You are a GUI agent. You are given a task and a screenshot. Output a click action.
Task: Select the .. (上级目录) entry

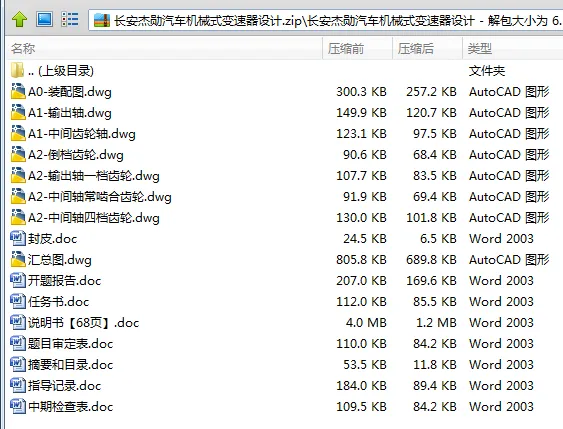click(x=61, y=71)
